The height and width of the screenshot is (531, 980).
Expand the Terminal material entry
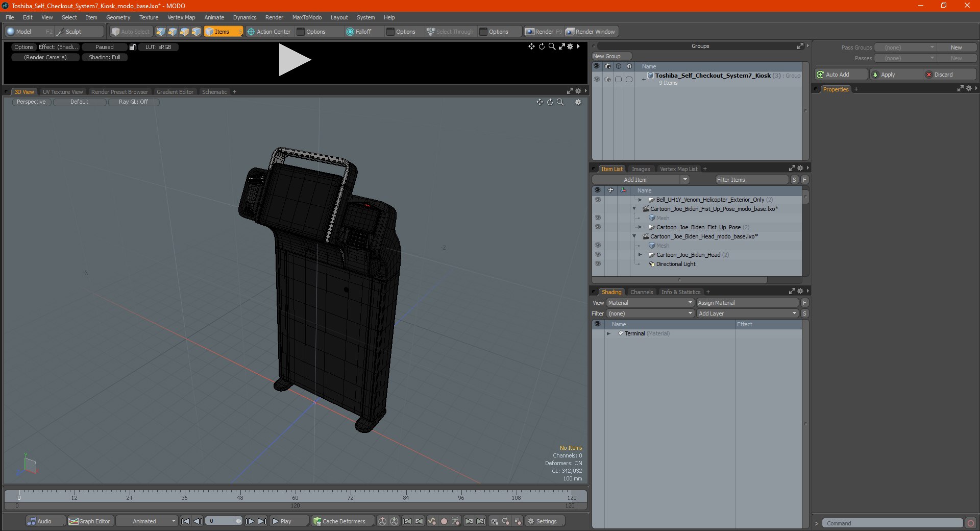(x=608, y=333)
